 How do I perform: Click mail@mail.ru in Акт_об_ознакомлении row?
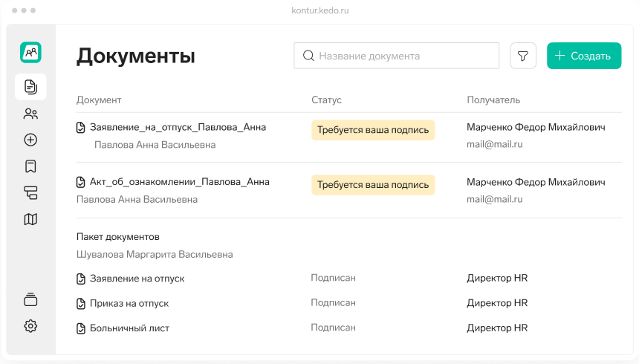[494, 199]
